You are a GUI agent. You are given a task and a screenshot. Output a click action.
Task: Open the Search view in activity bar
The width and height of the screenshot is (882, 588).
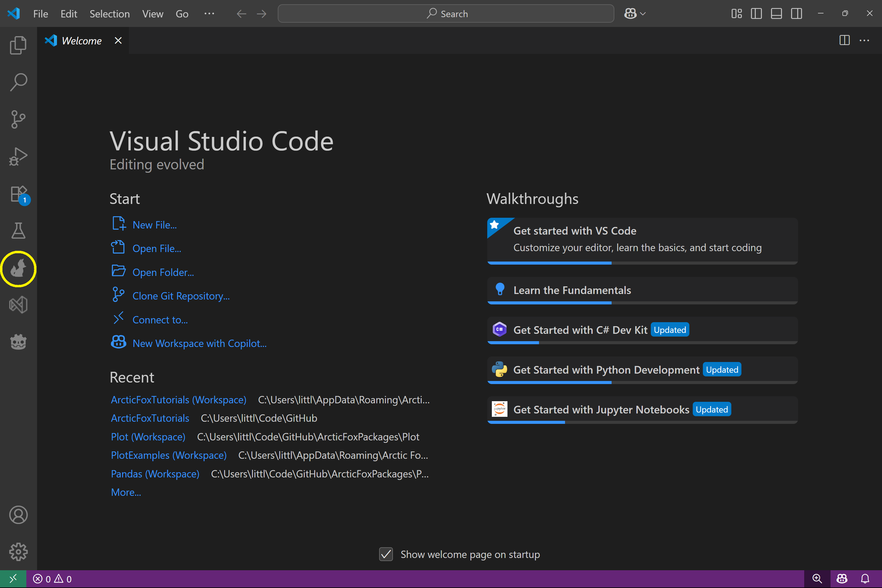pyautogui.click(x=18, y=82)
